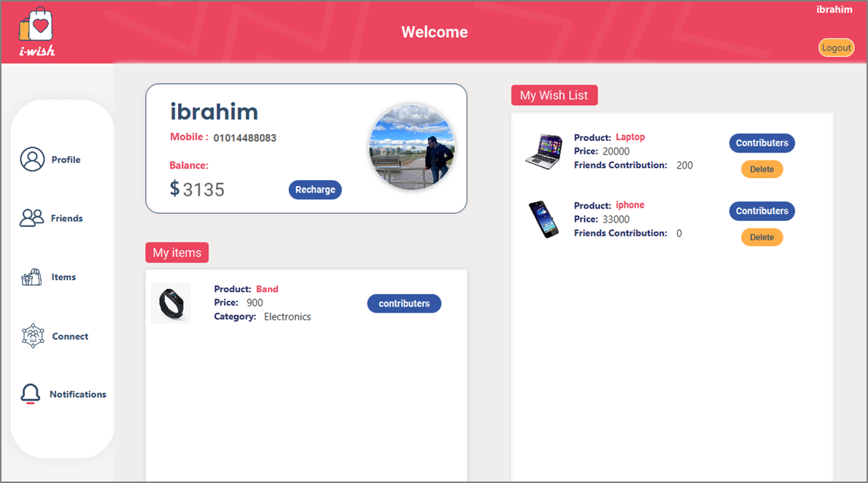Click the username ibrahim in the header
The height and width of the screenshot is (483, 868).
tap(834, 9)
